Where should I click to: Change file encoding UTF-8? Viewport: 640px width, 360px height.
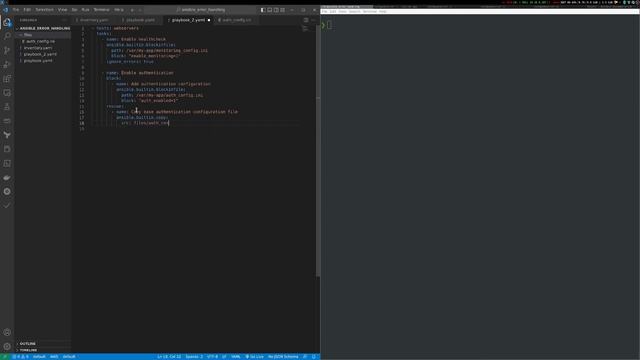pyautogui.click(x=212, y=357)
